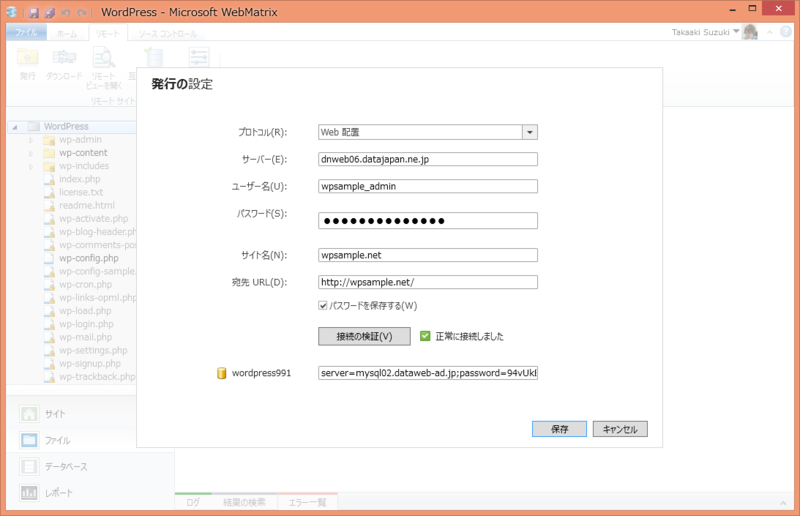The image size is (800, 516).
Task: Toggle パスワードを保存する checkbox
Action: pyautogui.click(x=322, y=306)
